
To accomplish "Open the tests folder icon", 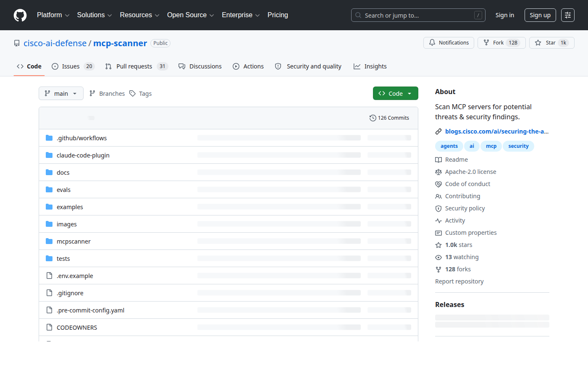I will (x=49, y=258).
